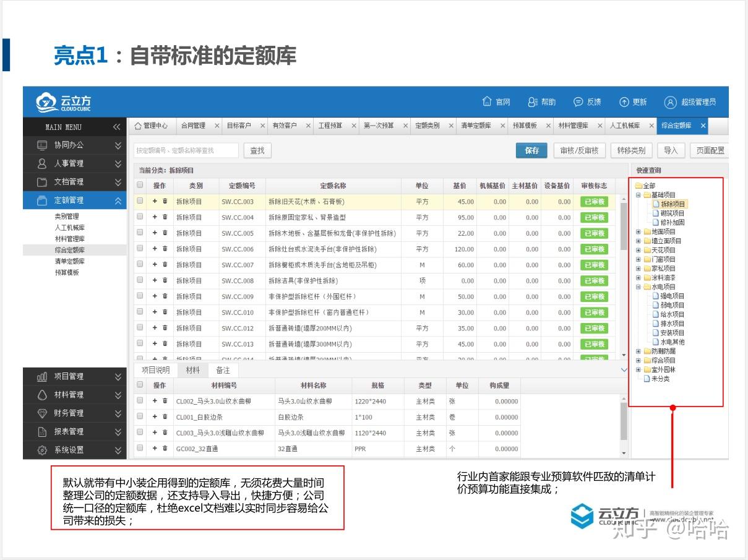
Task: Tick the checkbox for material CL001_白胶边条
Action: pyautogui.click(x=140, y=416)
